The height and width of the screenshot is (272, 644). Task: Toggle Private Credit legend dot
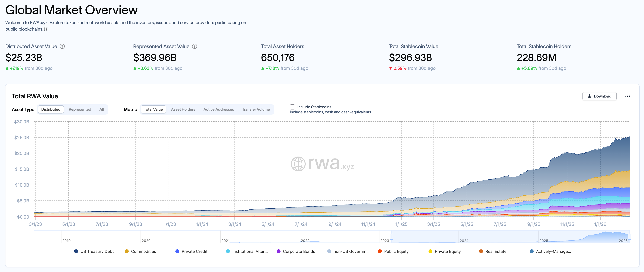click(x=177, y=251)
